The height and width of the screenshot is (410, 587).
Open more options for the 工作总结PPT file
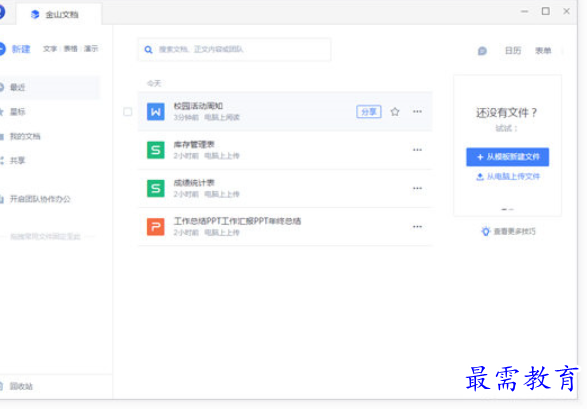click(x=417, y=227)
